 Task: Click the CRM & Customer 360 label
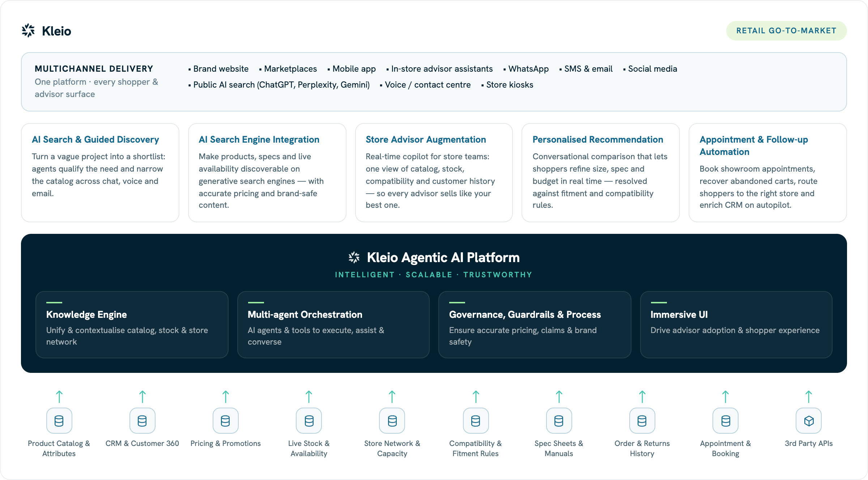click(142, 443)
